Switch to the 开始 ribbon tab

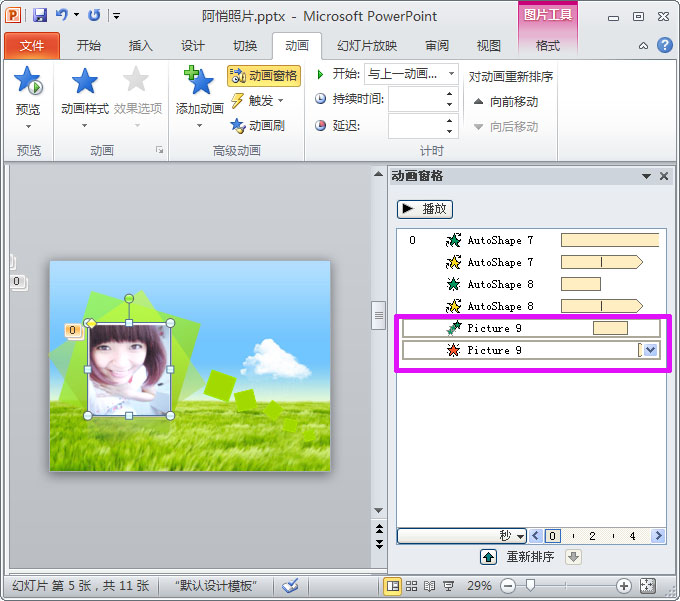point(88,46)
